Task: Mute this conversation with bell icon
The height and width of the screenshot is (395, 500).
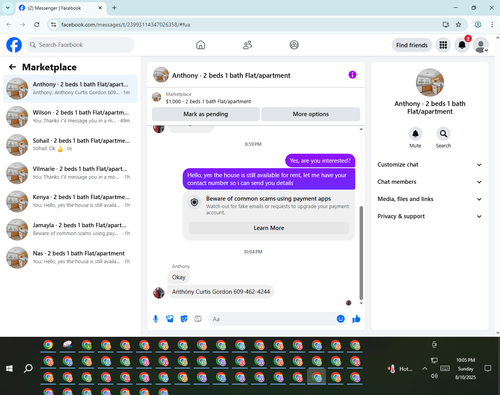Action: tap(415, 134)
